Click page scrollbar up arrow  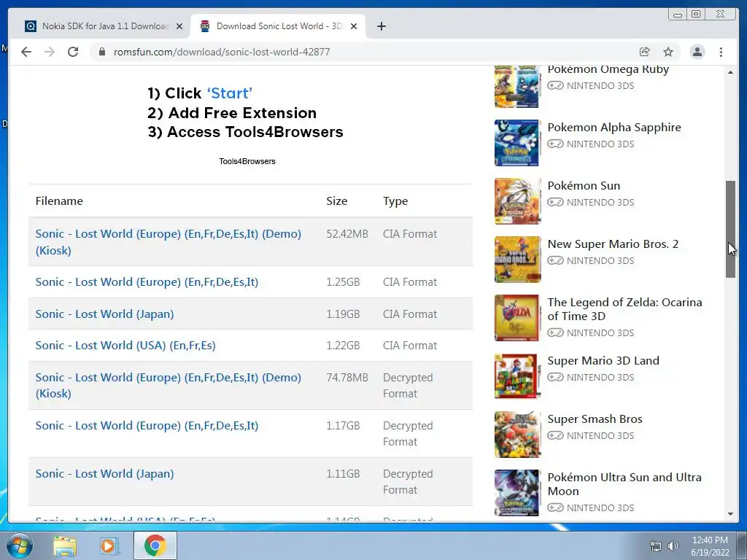[x=730, y=72]
